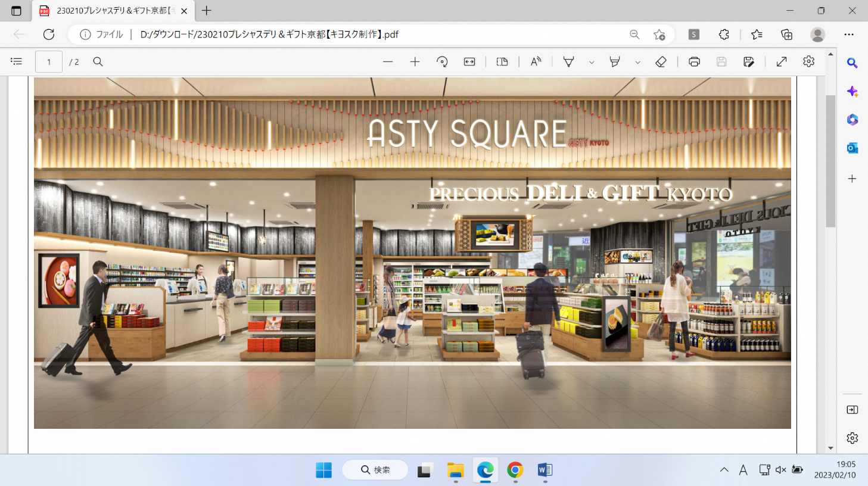The width and height of the screenshot is (868, 486).
Task: Open a new browser tab
Action: point(207,11)
